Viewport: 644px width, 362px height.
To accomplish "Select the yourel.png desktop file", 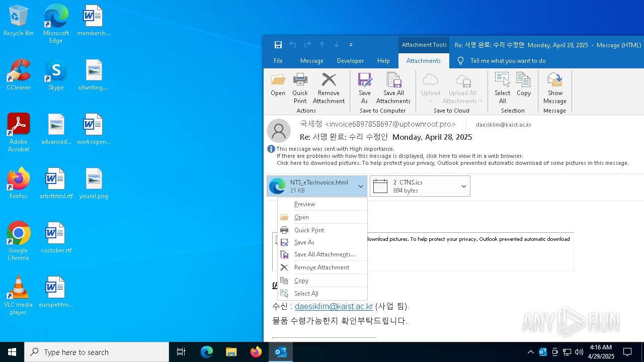I will (94, 184).
